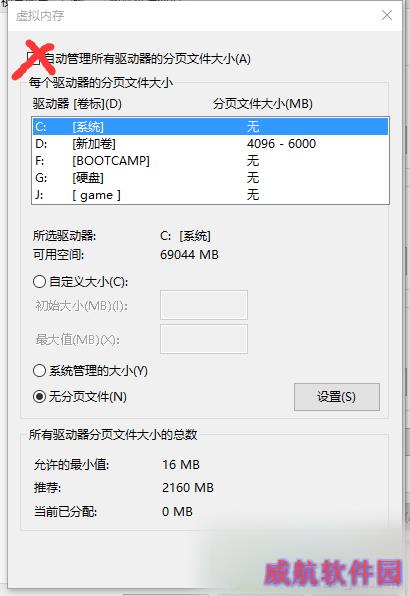Select drive D: [新加卷] row
The height and width of the screenshot is (596, 410).
point(211,144)
